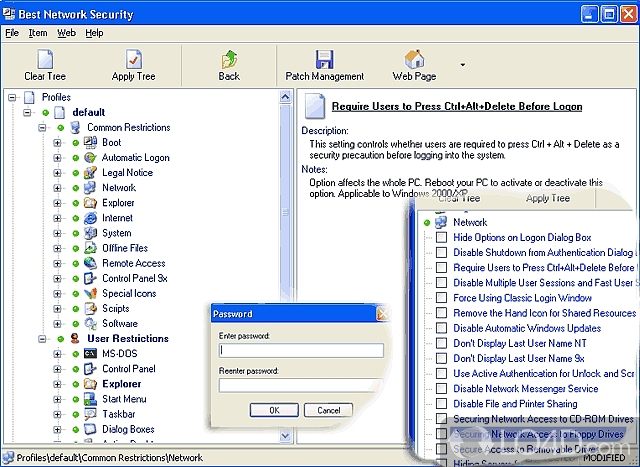Click Disable File and Printer Sharing link
This screenshot has width=640, height=467.
(515, 403)
